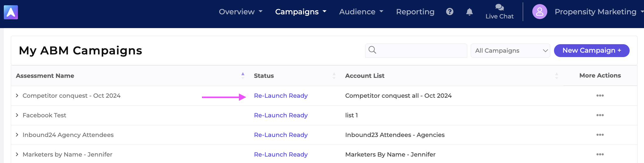Screen dimensions: 644x163
Task: Click the user avatar icon
Action: click(540, 12)
